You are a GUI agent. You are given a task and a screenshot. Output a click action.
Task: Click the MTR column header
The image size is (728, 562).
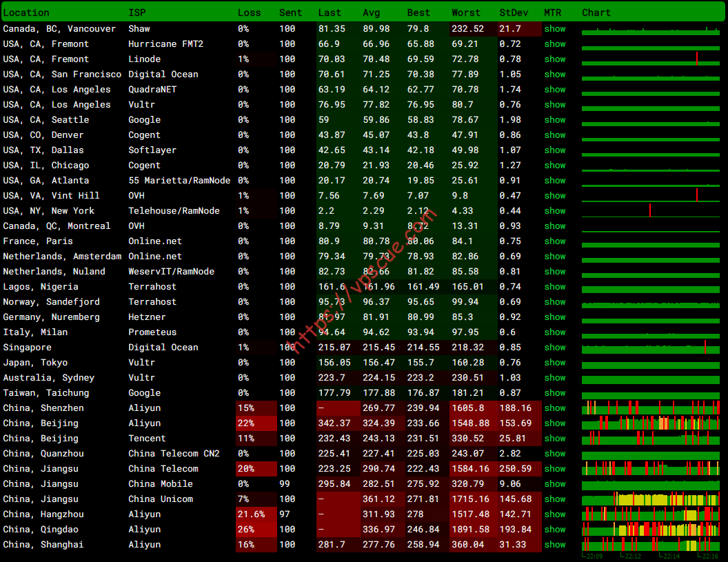pyautogui.click(x=552, y=13)
